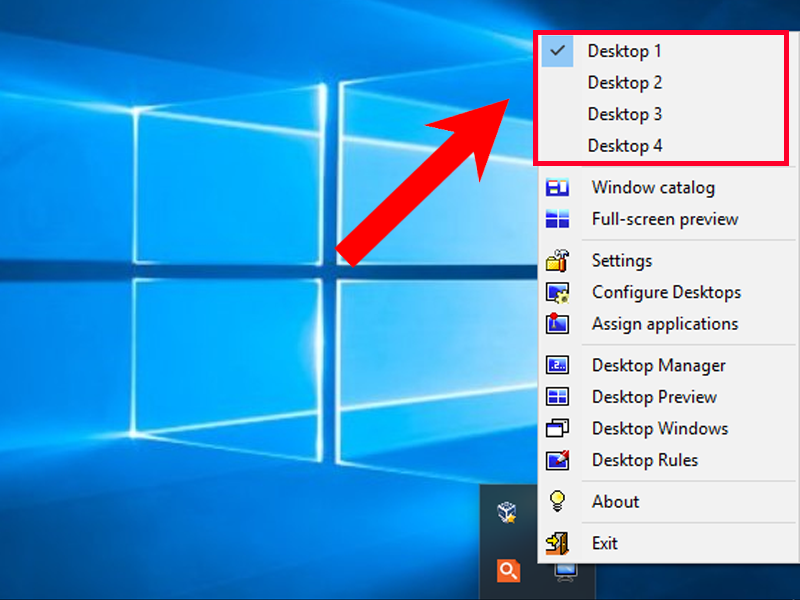Click the Window catalog icon
800x600 pixels.
pos(557,188)
